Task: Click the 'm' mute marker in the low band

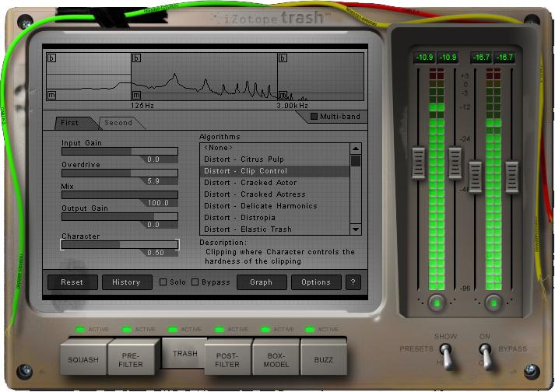Action: (x=51, y=95)
